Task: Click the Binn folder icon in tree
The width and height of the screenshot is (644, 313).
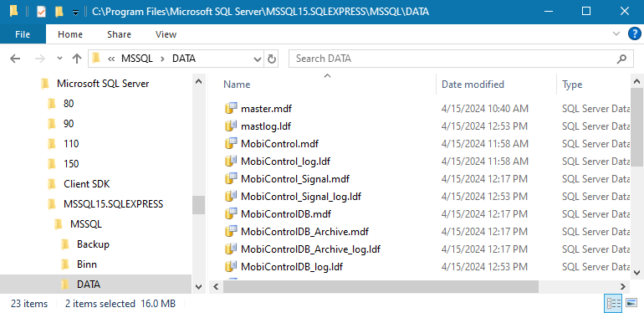Action: tap(65, 264)
